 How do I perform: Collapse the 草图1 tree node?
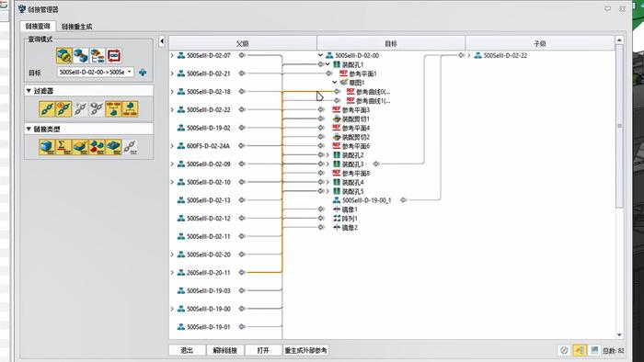pyautogui.click(x=335, y=83)
